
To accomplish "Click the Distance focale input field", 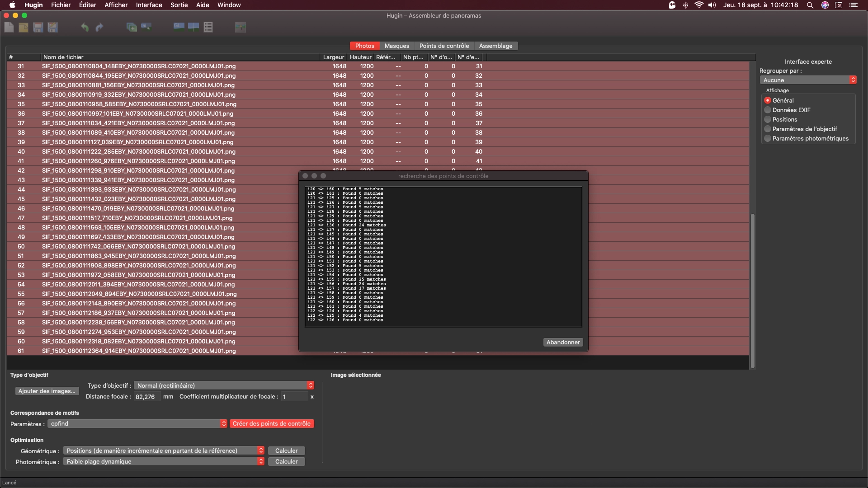I will pos(147,397).
